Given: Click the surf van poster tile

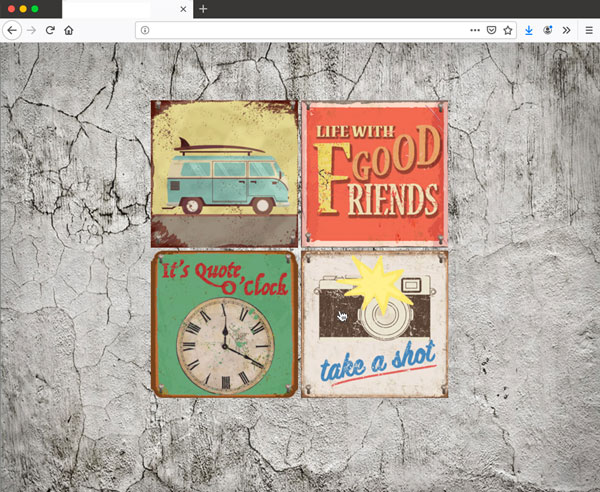Looking at the screenshot, I should [224, 173].
